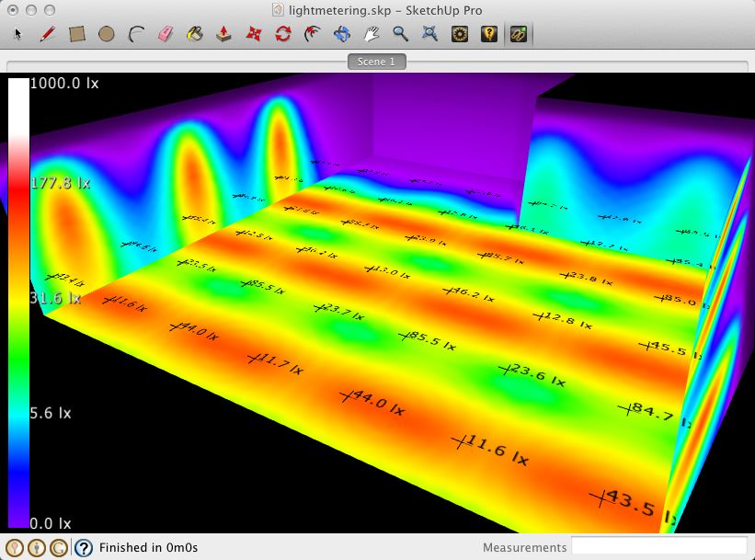
Task: Activate the Arc tool
Action: click(136, 34)
